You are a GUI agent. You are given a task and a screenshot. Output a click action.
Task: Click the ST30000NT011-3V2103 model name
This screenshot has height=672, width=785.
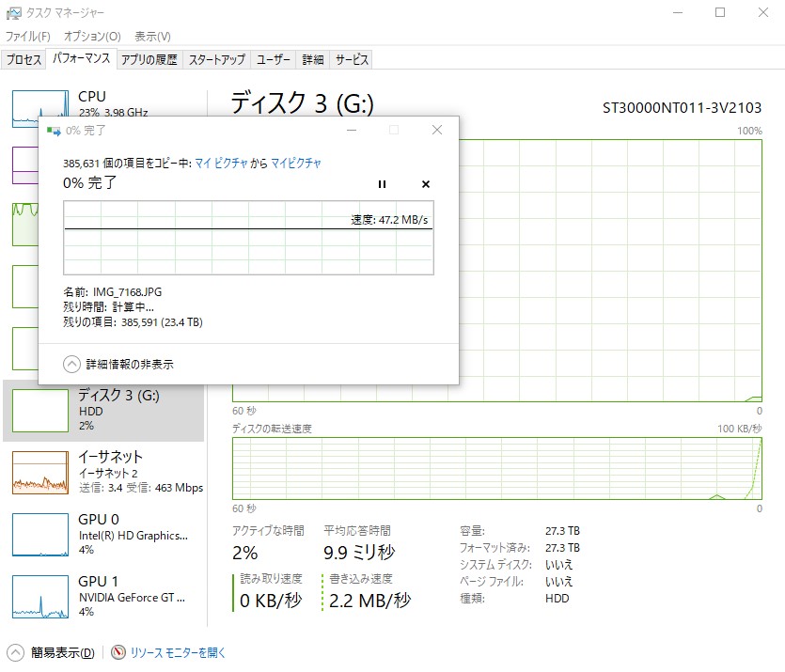point(682,108)
